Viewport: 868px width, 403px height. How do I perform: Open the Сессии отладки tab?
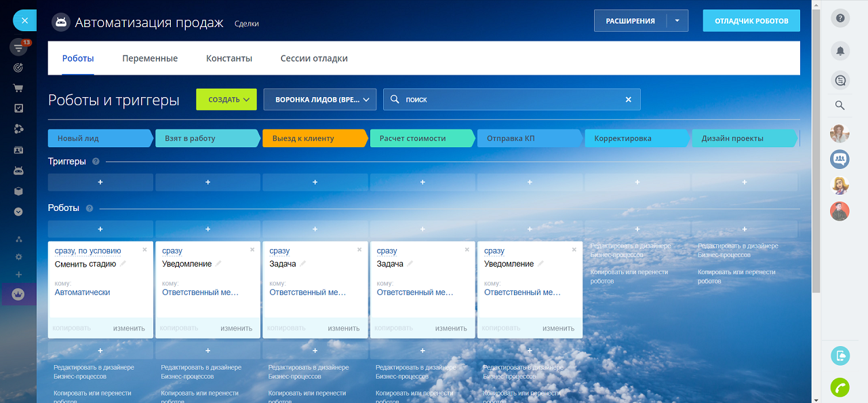pos(314,58)
